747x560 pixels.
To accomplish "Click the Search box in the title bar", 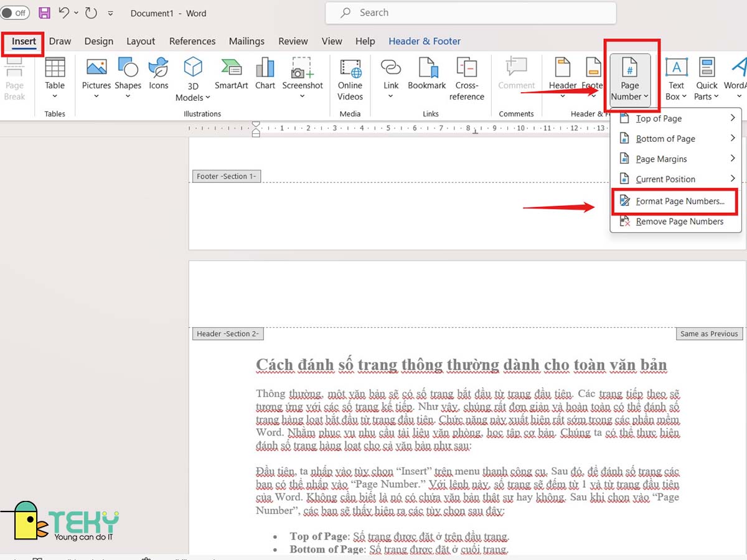I will [471, 13].
